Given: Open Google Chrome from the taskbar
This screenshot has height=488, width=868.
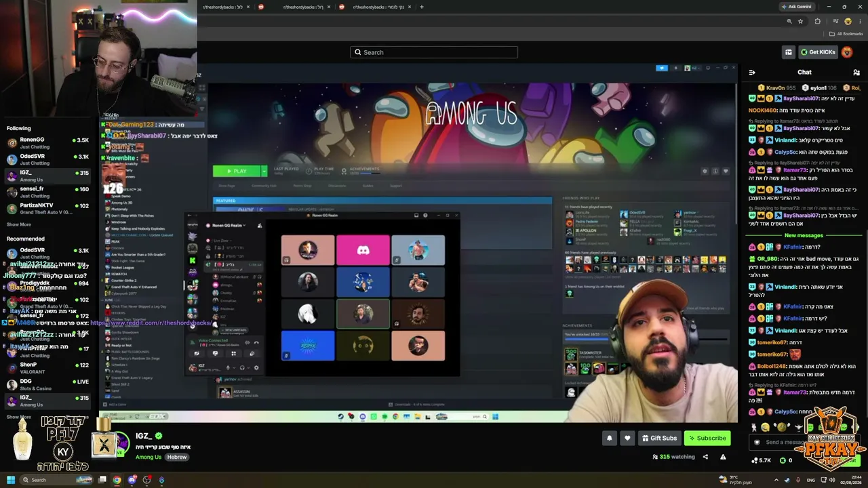Looking at the screenshot, I should [117, 480].
